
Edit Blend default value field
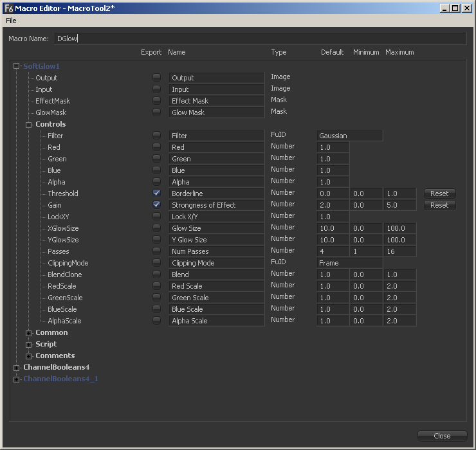tap(333, 274)
